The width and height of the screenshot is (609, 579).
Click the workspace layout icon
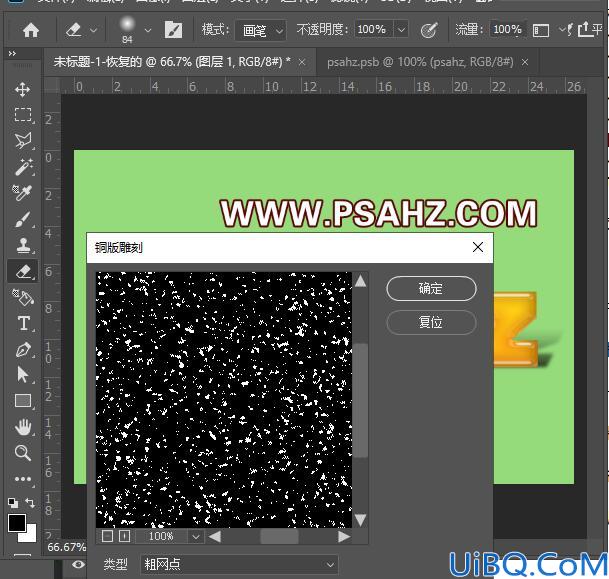(x=541, y=30)
